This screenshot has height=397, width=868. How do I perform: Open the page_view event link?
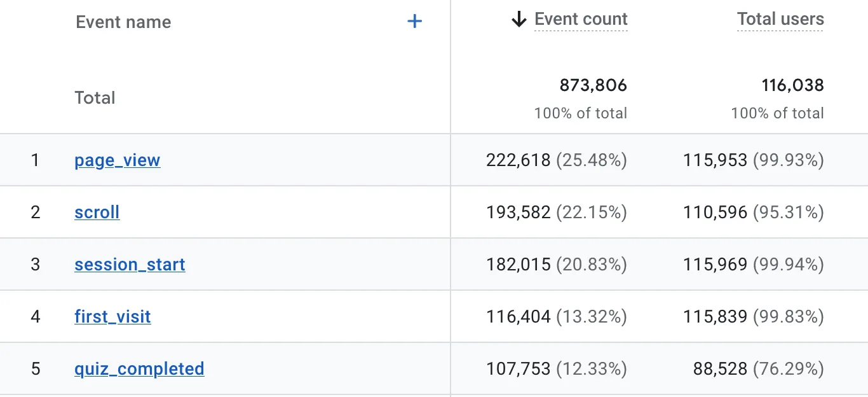pos(118,160)
